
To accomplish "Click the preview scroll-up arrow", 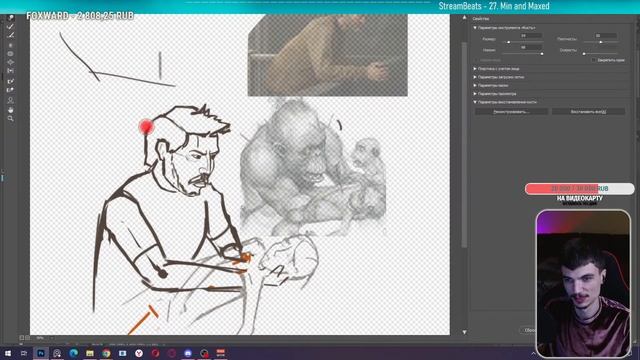I will pos(464,18).
